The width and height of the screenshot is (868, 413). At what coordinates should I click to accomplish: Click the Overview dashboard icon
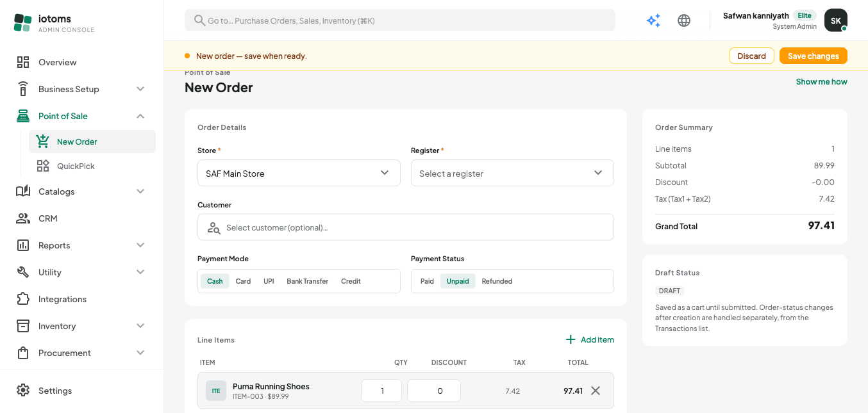[x=23, y=62]
